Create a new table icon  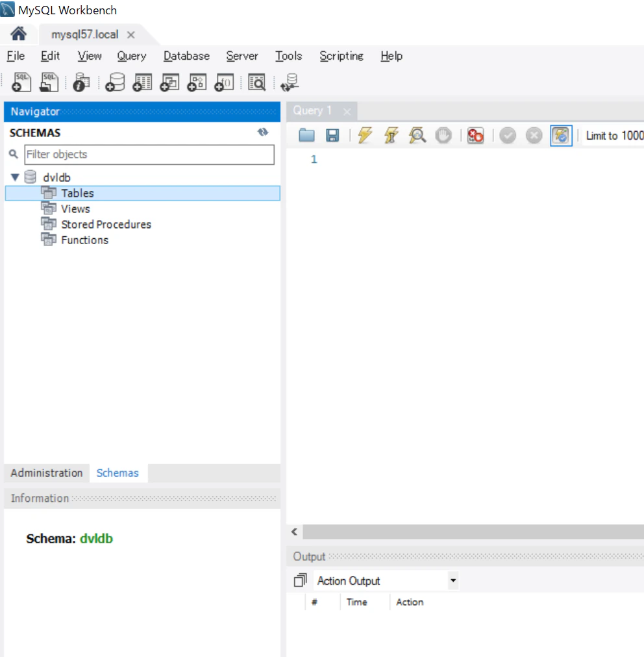pyautogui.click(x=142, y=82)
